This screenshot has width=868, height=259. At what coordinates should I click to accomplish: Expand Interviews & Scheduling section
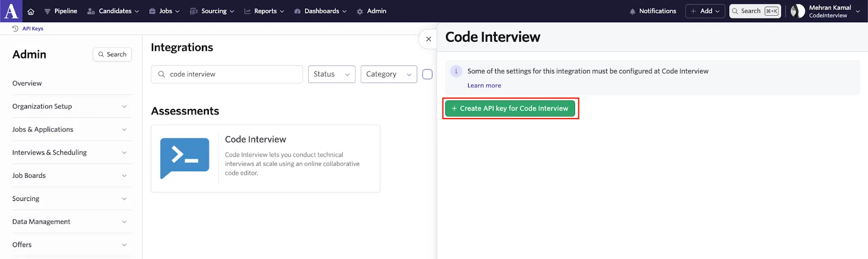(72, 152)
